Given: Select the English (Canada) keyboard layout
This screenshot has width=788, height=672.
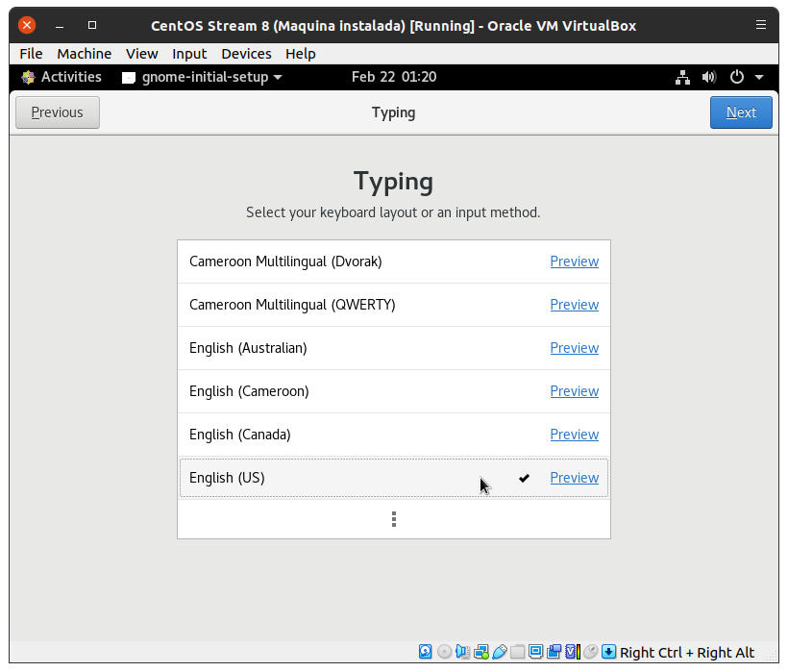Looking at the screenshot, I should click(239, 435).
